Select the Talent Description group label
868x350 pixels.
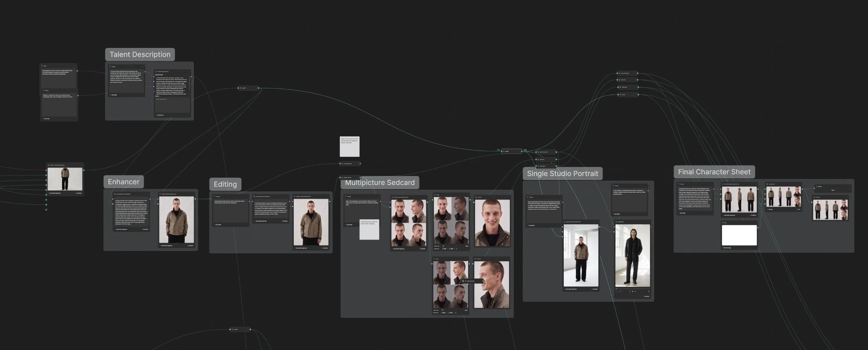[140, 54]
